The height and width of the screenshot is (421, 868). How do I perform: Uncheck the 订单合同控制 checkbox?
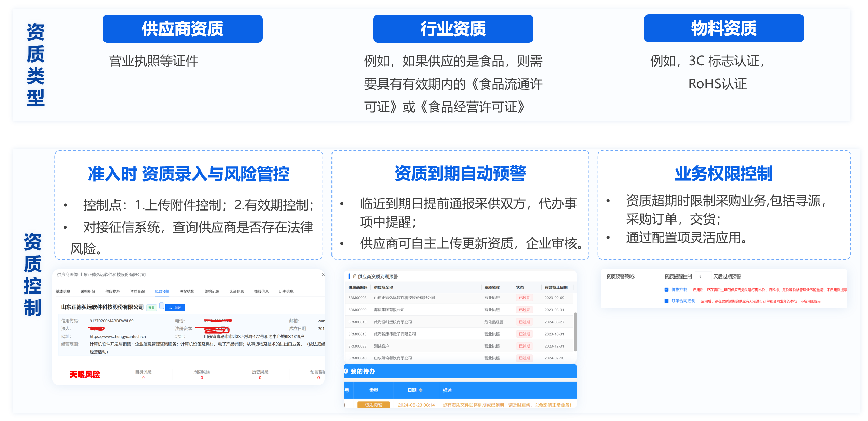[666, 301]
